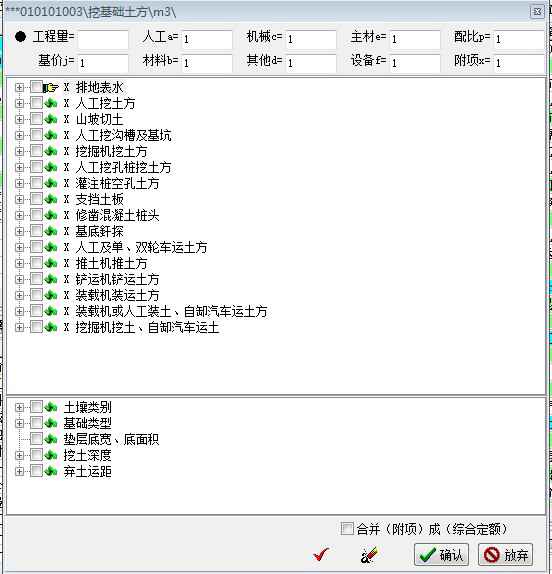Screen dimensions: 552x574
Task: Enable 合并（附项）成（综合定额） checkbox
Action: (347, 529)
